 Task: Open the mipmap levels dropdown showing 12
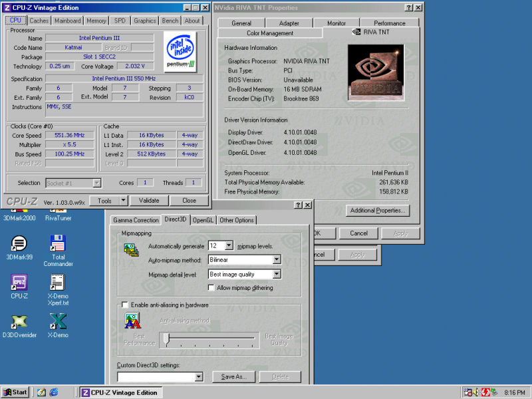pyautogui.click(x=229, y=245)
